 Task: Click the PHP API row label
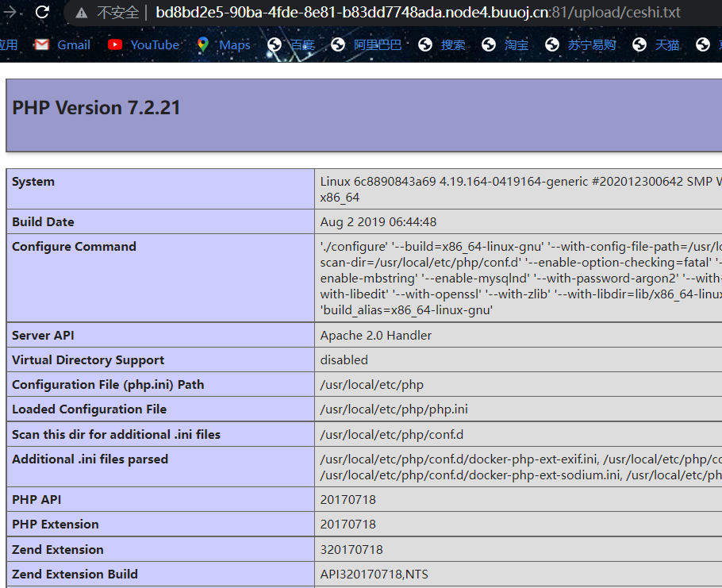[x=36, y=500]
